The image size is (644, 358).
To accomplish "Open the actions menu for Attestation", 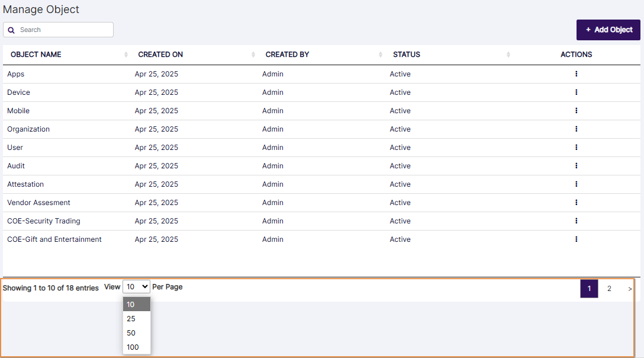I will coord(576,184).
